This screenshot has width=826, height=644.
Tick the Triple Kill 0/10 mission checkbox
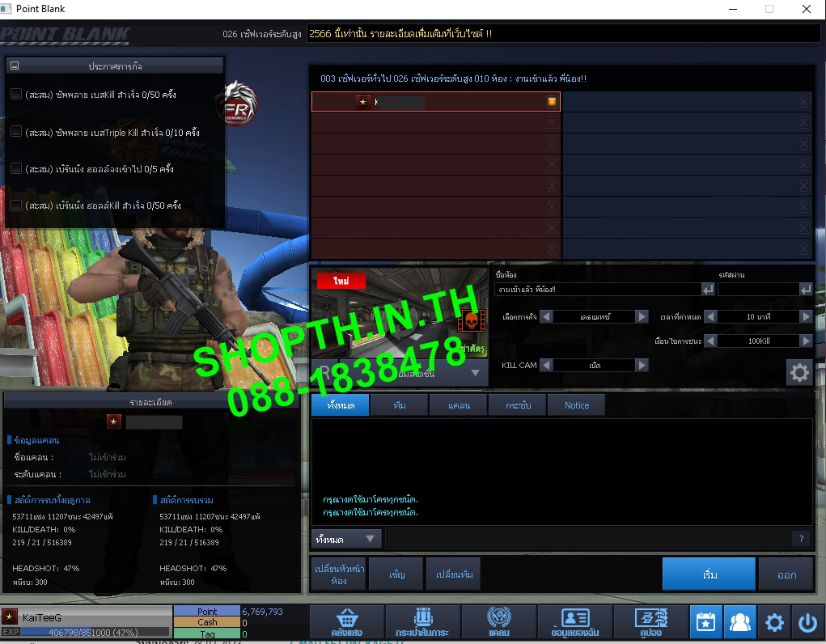(x=16, y=131)
